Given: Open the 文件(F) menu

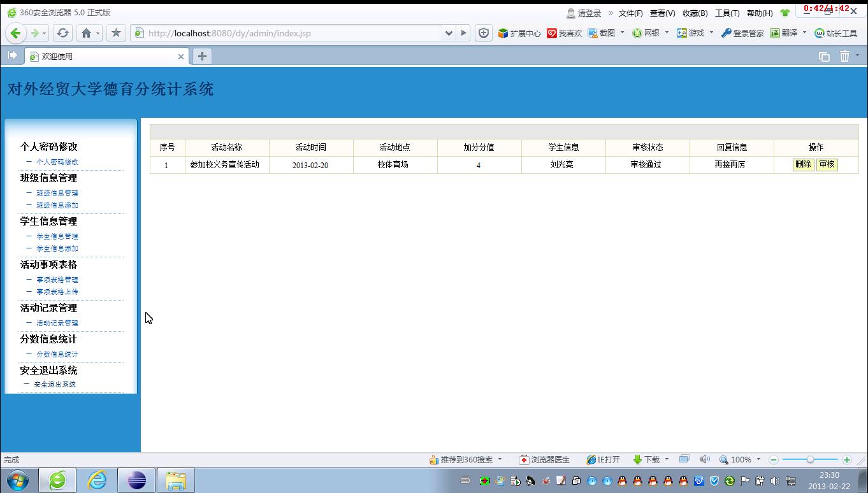Looking at the screenshot, I should (x=630, y=13).
